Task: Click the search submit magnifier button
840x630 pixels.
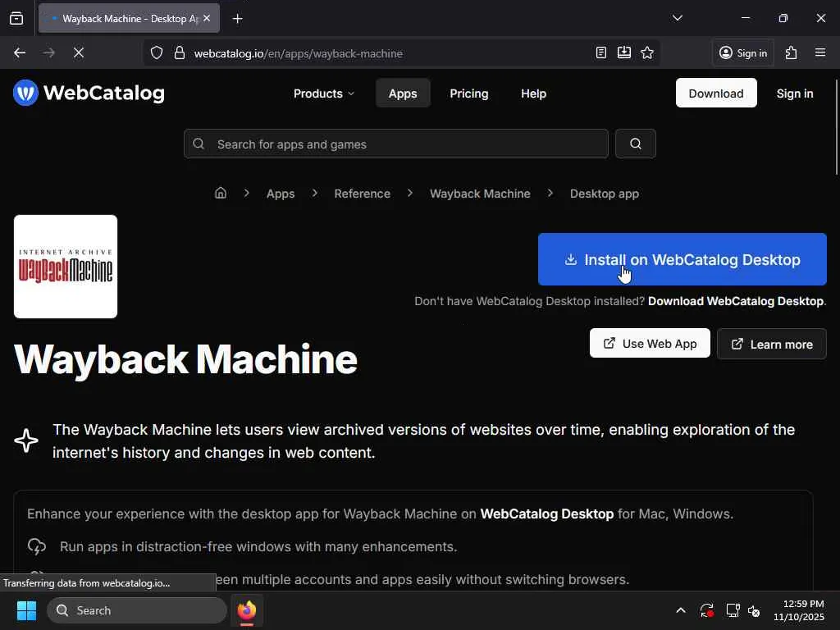Action: [636, 144]
